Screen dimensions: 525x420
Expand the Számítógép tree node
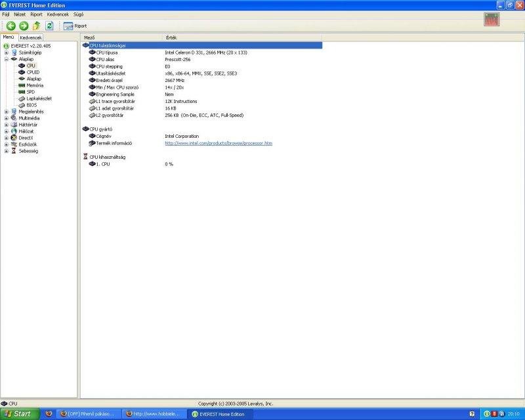[6, 52]
